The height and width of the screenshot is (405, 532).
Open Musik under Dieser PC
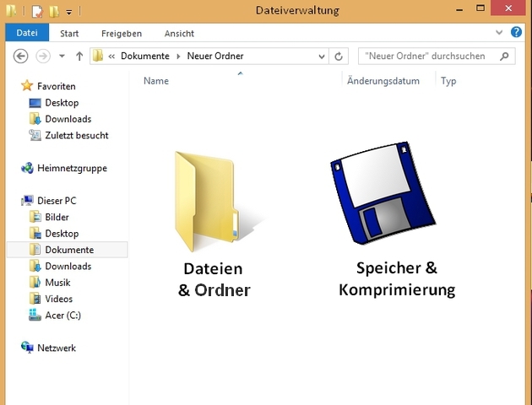pos(57,283)
